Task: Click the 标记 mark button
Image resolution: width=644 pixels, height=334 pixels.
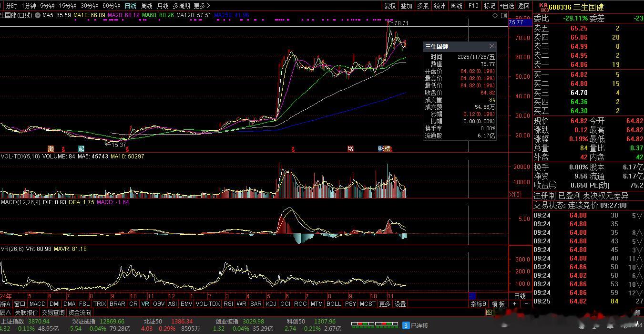Action: click(x=490, y=6)
